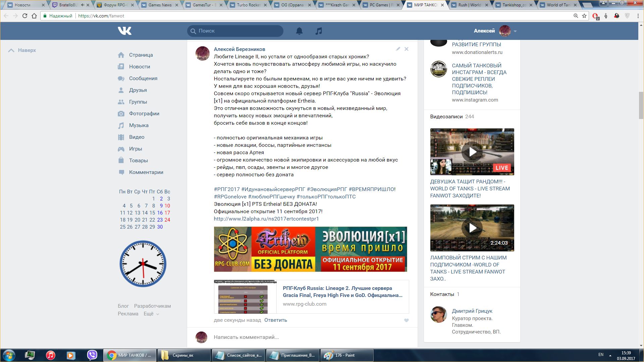The image size is (644, 362).
Task: Click the address bar URL
Action: click(101, 16)
